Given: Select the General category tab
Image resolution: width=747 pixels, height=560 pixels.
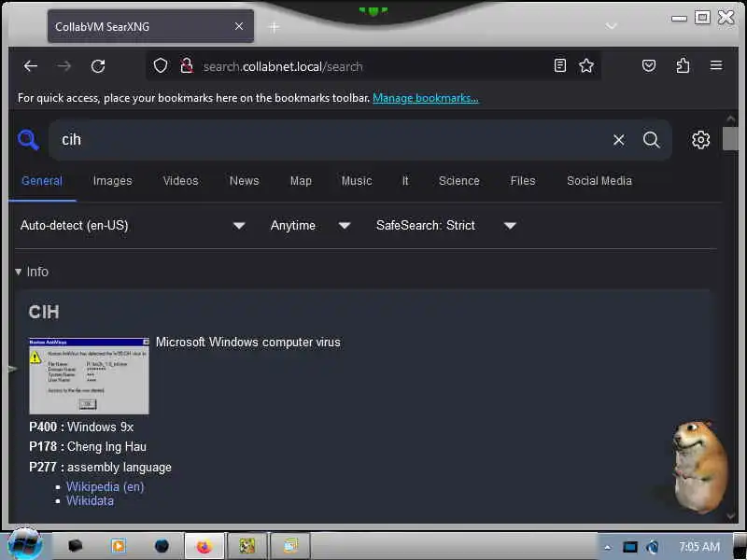Looking at the screenshot, I should coord(42,181).
